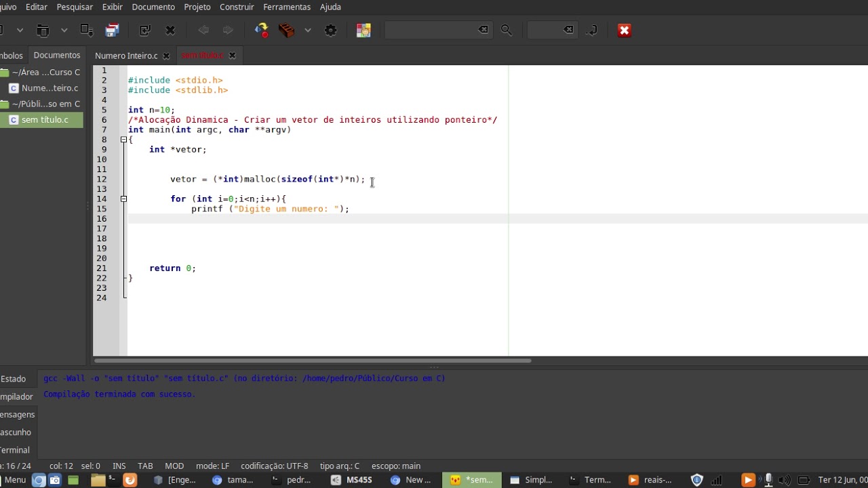Viewport: 868px width, 488px height.
Task: Select sem título.c in the document tree
Action: pos(45,120)
